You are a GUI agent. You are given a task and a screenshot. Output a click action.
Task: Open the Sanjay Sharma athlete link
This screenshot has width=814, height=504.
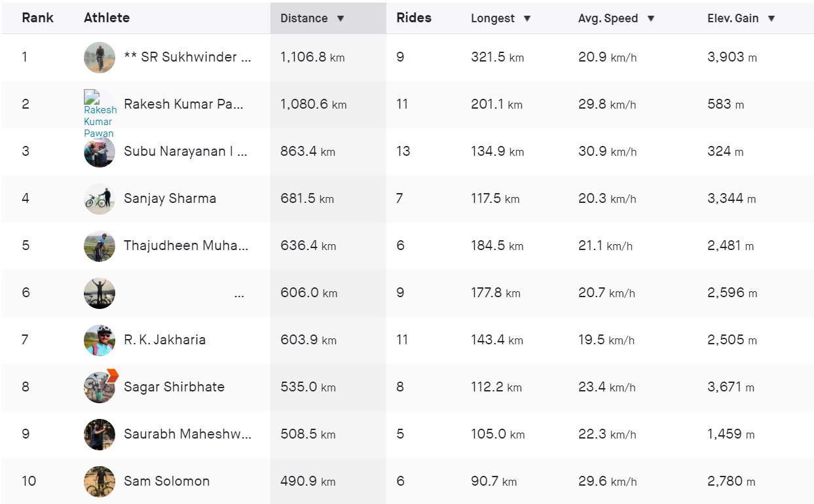(170, 198)
